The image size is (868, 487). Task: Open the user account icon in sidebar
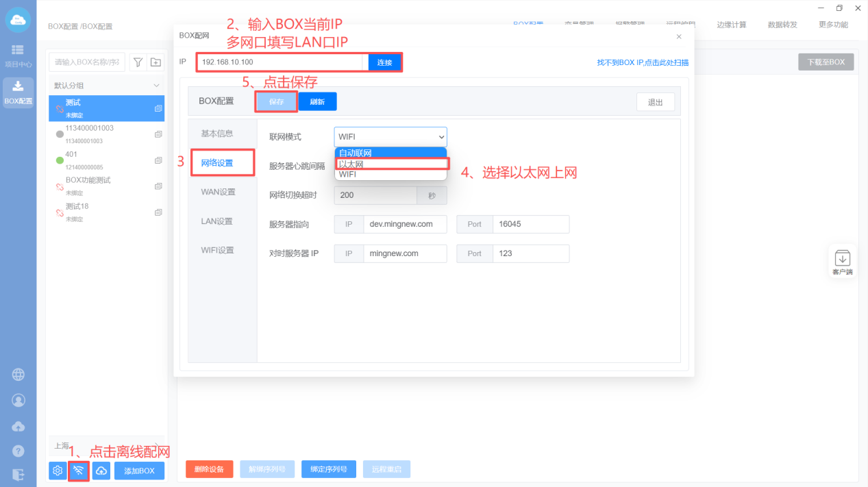(x=18, y=400)
